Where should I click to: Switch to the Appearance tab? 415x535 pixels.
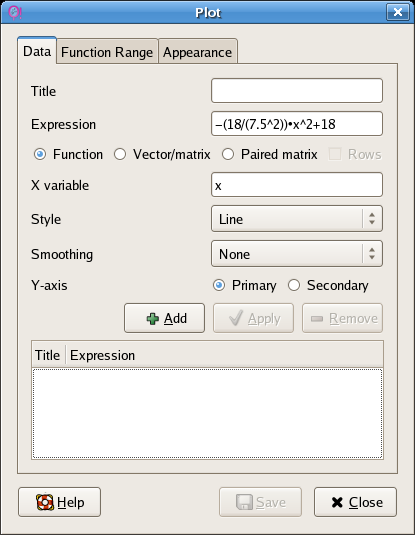197,52
